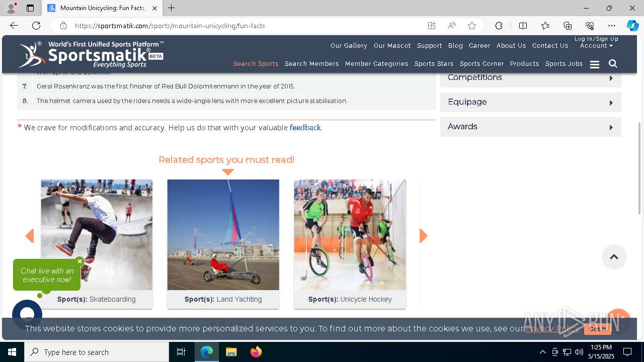
Task: Click the Windows taskbar search box
Action: [97, 352]
